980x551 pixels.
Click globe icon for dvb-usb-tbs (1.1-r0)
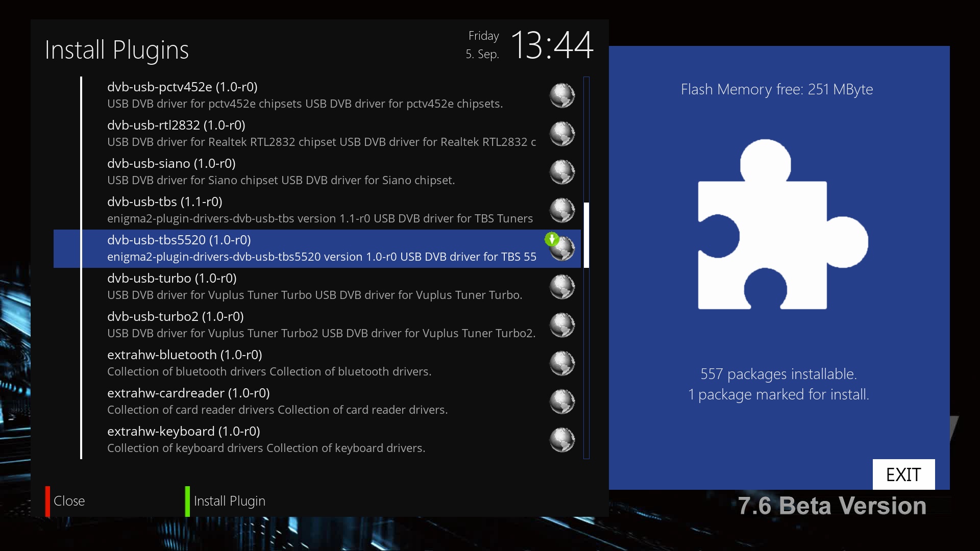click(x=562, y=210)
